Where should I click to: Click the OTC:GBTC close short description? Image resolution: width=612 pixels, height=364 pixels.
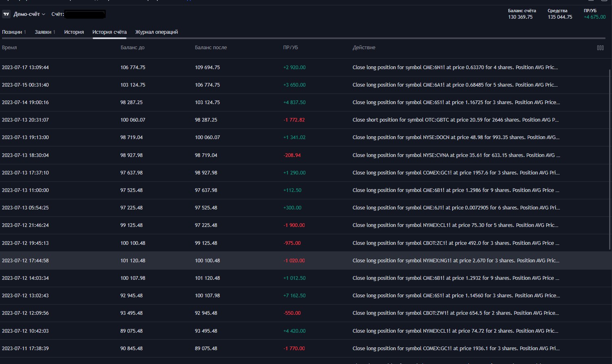pyautogui.click(x=455, y=120)
